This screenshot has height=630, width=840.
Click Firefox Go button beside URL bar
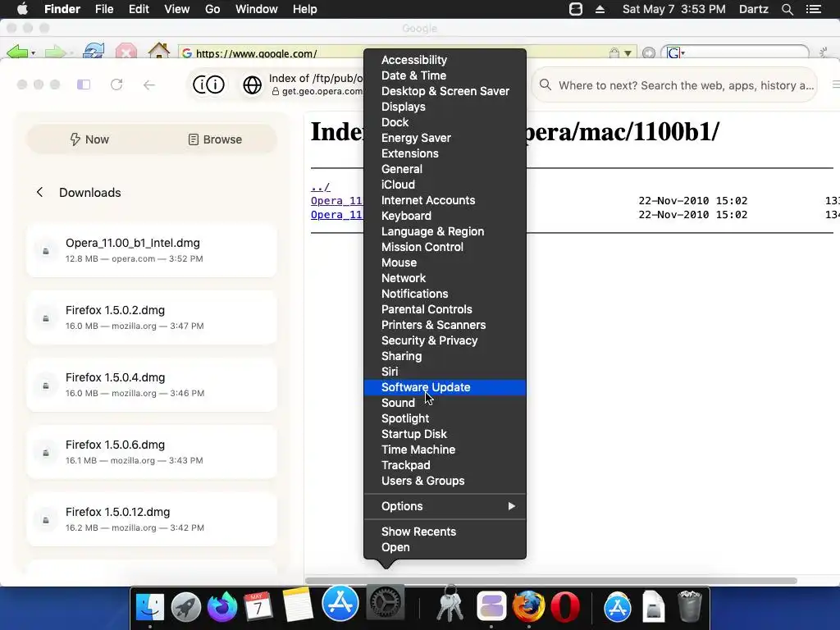[x=649, y=53]
